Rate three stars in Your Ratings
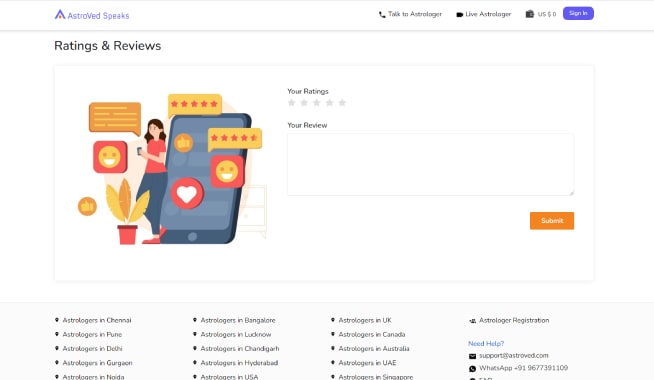 pos(317,103)
